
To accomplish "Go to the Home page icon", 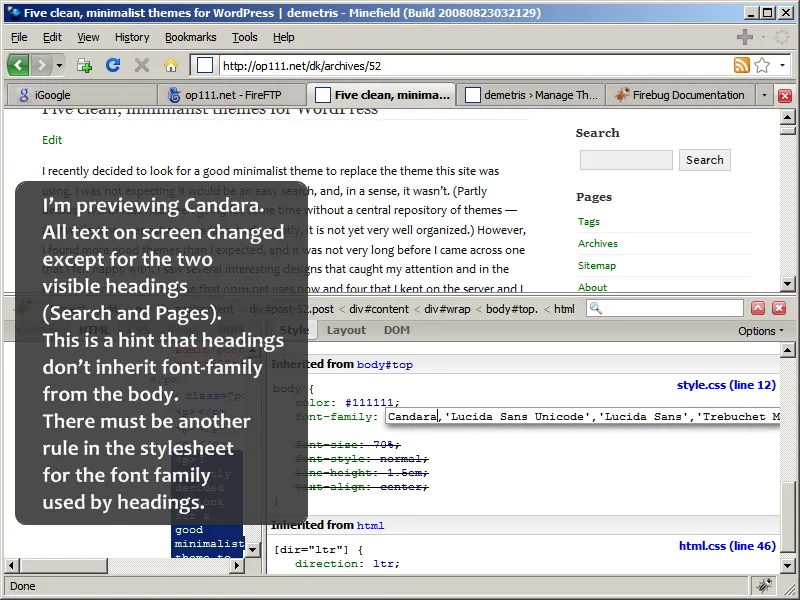I will click(171, 65).
